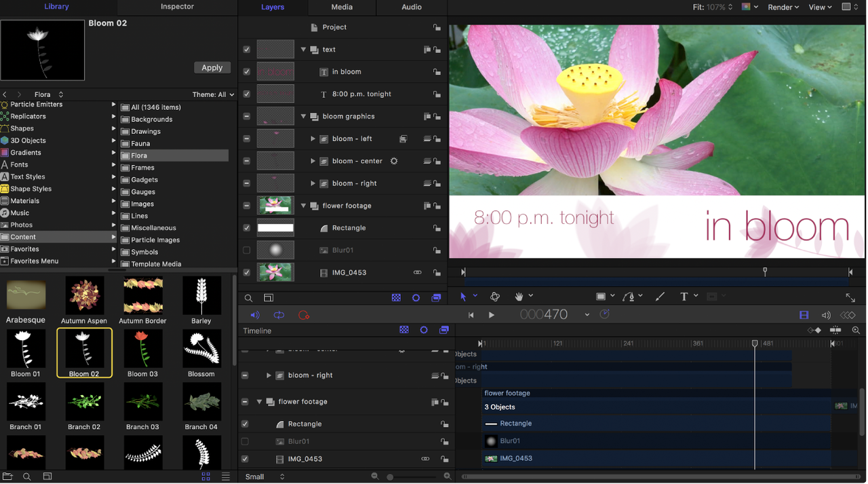The height and width of the screenshot is (484, 868).
Task: Switch library to list view
Action: [226, 477]
